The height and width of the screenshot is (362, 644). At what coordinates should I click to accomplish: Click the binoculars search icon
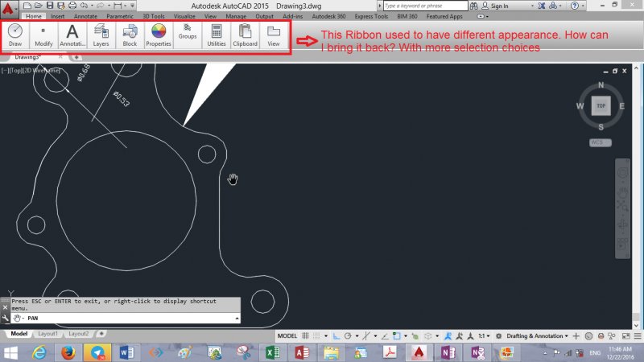tap(473, 6)
